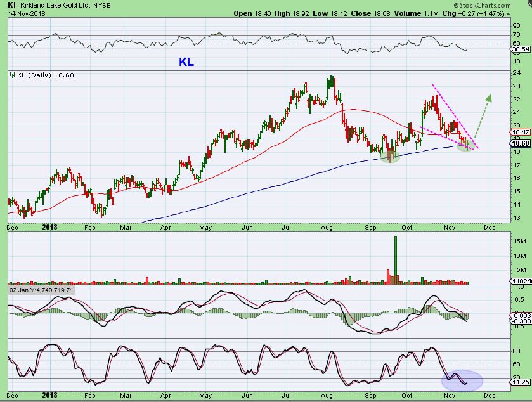The width and height of the screenshot is (532, 402).
Task: Select the 'Kirkland Lake Gold Ltd.' company name
Action: click(55, 6)
